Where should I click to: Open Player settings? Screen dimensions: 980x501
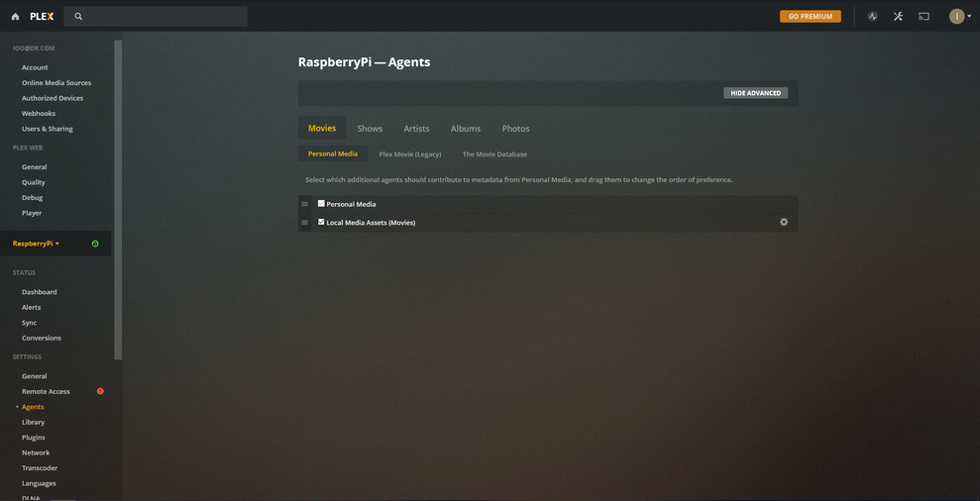click(32, 213)
